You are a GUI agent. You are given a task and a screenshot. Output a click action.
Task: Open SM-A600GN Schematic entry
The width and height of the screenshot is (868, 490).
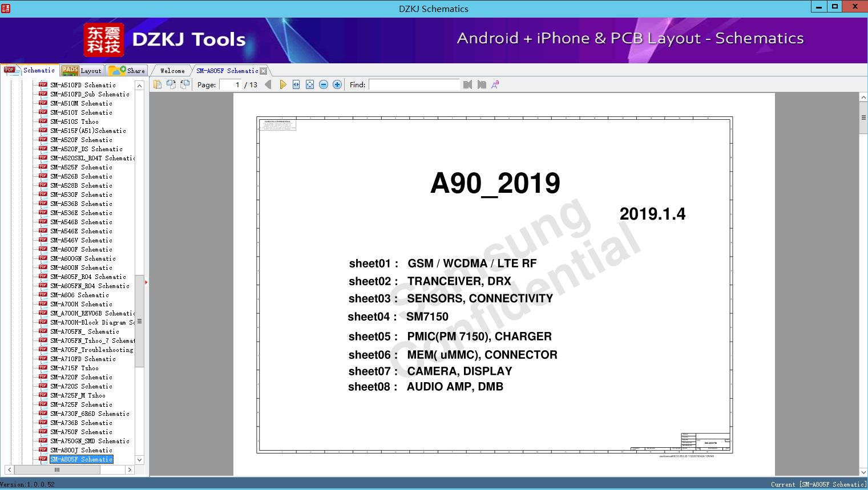coord(83,258)
